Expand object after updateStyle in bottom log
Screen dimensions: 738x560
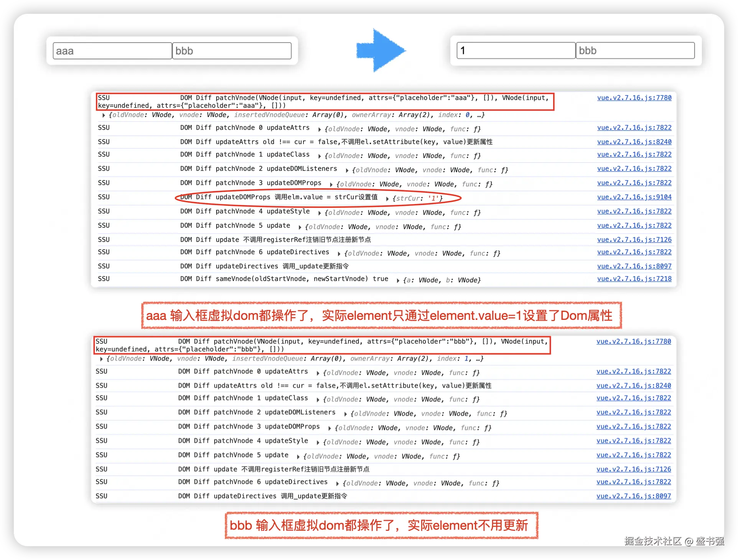(318, 442)
